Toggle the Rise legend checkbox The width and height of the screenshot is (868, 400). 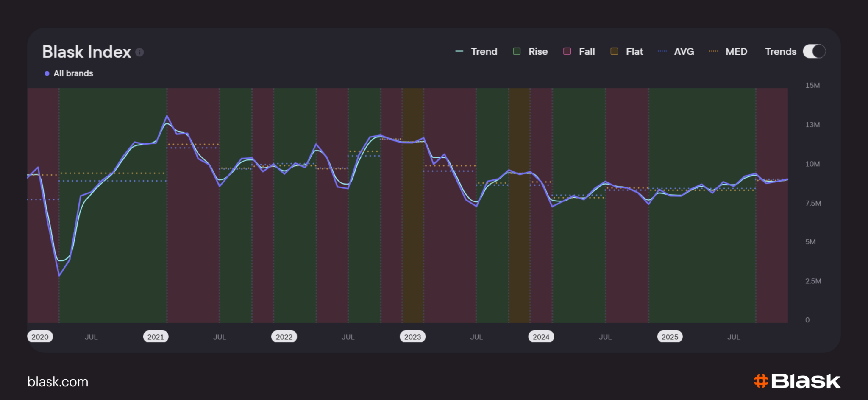pos(517,51)
